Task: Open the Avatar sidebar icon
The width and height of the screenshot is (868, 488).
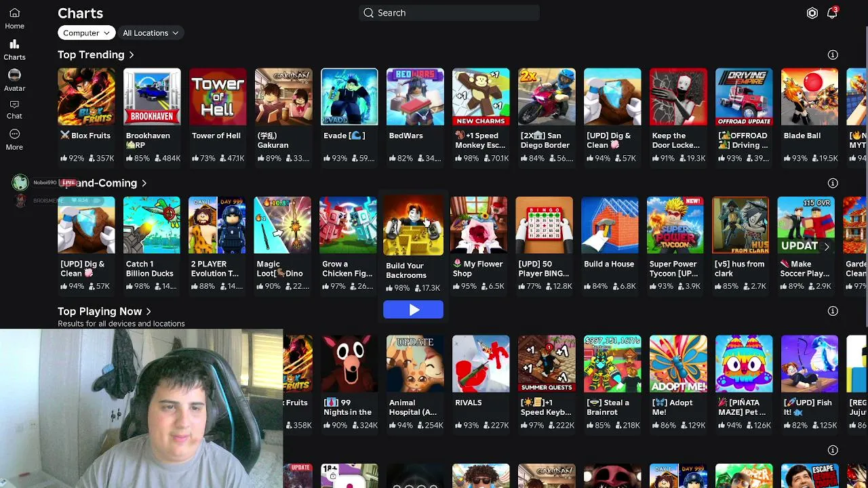Action: tap(14, 75)
